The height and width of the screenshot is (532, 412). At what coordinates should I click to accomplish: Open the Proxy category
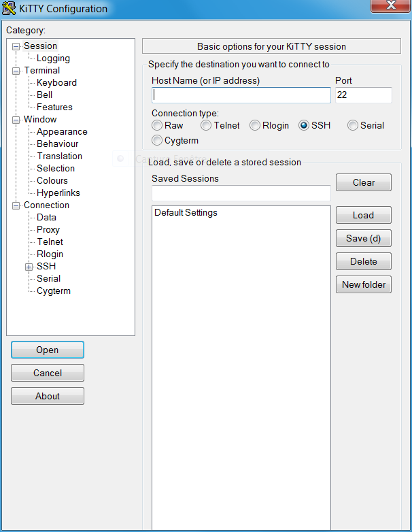click(x=48, y=230)
